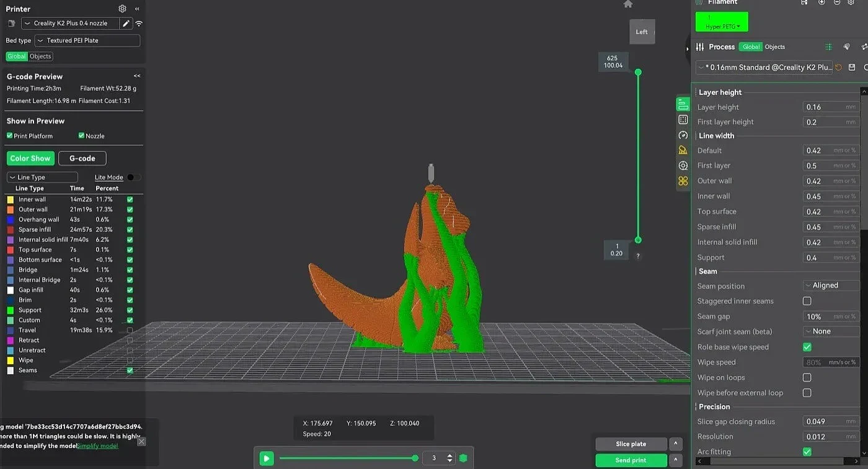
Task: Dismiss the model warning notification
Action: [x=141, y=442]
